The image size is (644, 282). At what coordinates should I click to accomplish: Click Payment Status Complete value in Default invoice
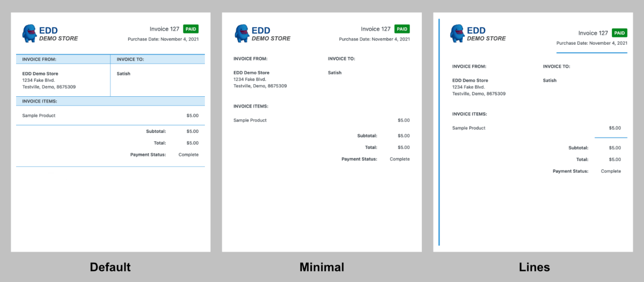[188, 155]
